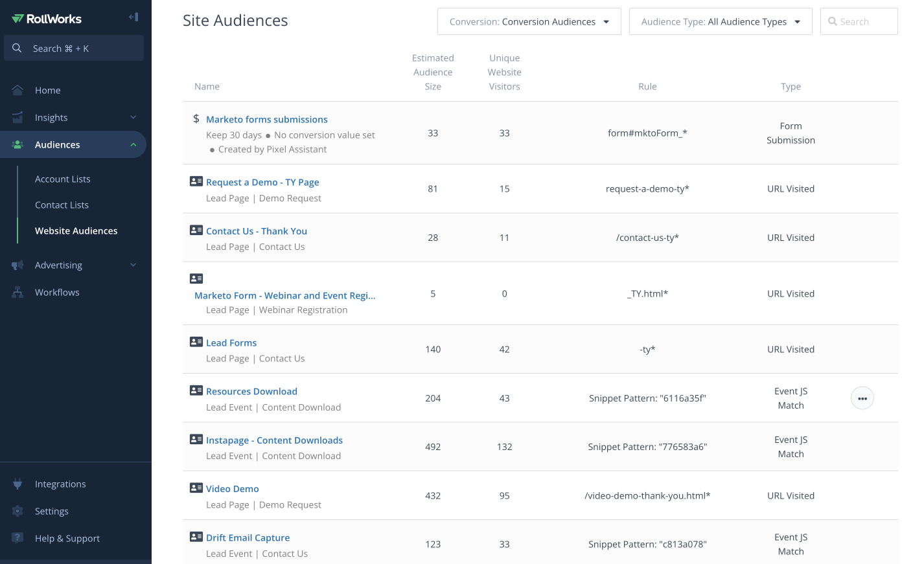This screenshot has width=924, height=564.
Task: Focus the sidebar Search ⌘ + K field
Action: point(74,48)
